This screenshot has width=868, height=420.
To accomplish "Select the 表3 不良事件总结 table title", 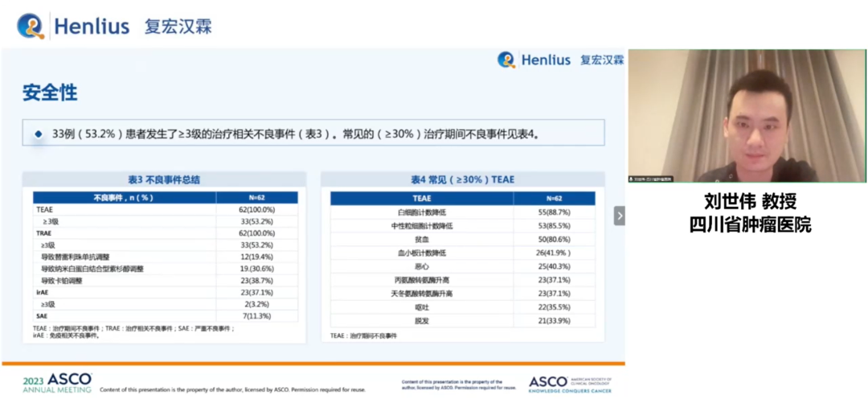I will pyautogui.click(x=164, y=179).
